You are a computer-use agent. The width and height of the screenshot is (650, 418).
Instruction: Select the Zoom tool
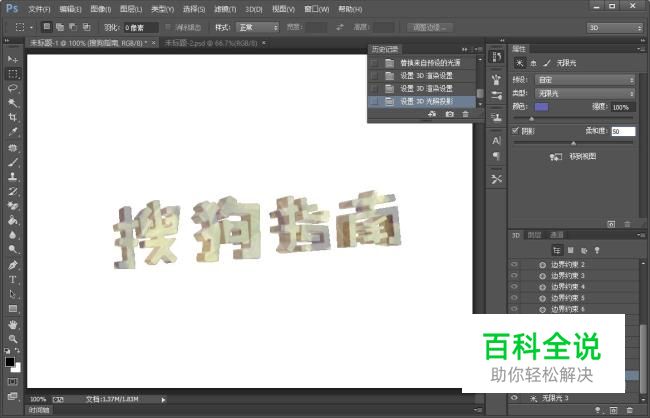click(x=13, y=339)
